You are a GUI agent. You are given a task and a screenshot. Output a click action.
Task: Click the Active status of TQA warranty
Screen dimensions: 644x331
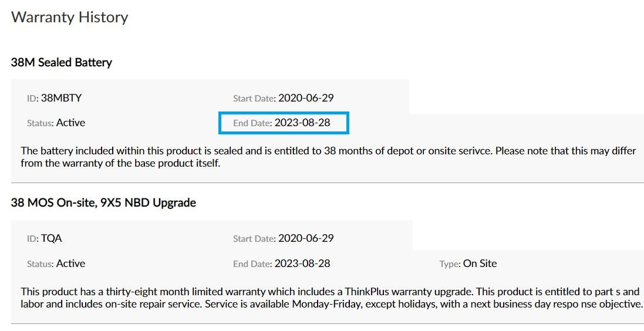70,264
